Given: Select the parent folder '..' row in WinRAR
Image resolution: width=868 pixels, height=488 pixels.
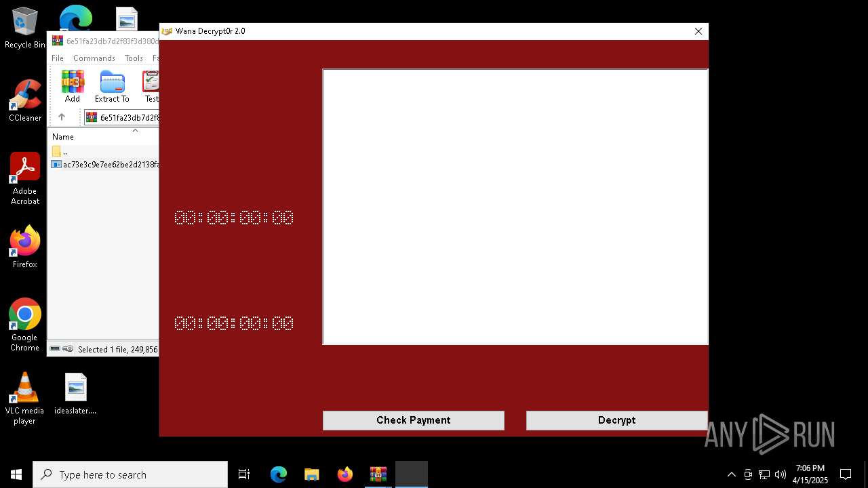Looking at the screenshot, I should [x=104, y=151].
